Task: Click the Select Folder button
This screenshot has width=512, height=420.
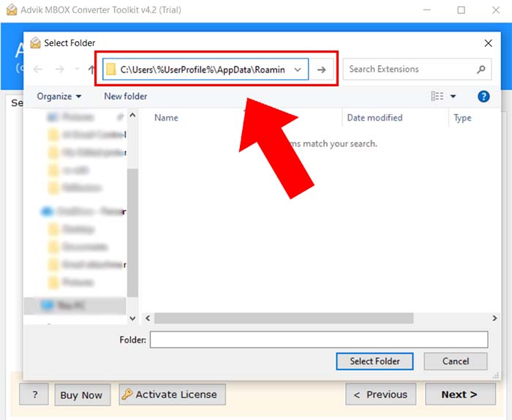Action: point(374,361)
